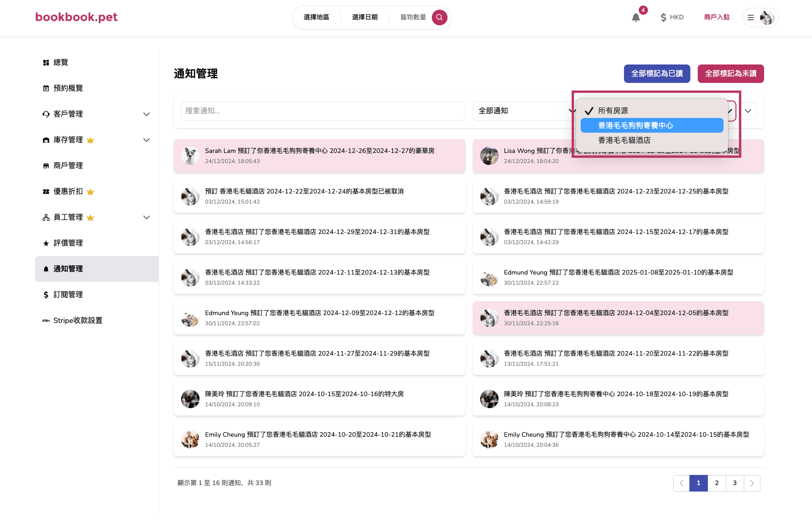Go to Stripe收款設置 page

click(97, 321)
